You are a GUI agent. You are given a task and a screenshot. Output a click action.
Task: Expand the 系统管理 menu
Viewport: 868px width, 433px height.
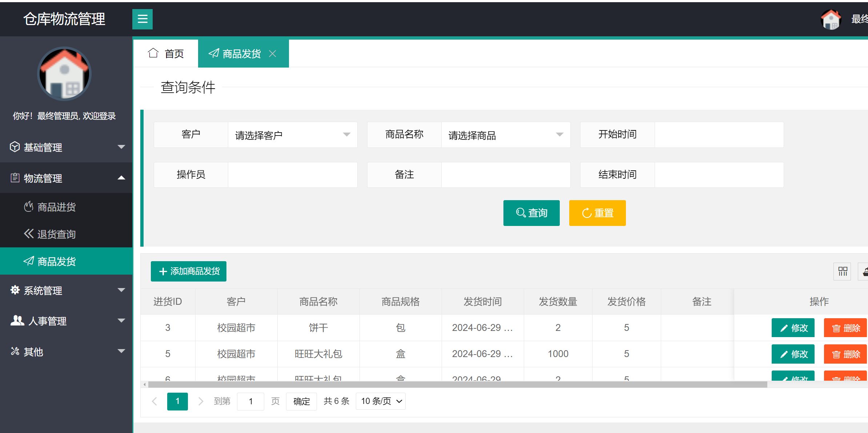(66, 290)
